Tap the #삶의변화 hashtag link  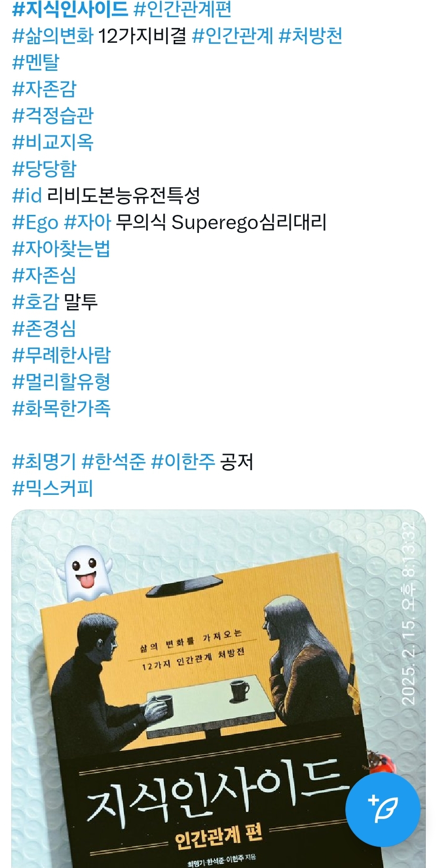[x=52, y=36]
